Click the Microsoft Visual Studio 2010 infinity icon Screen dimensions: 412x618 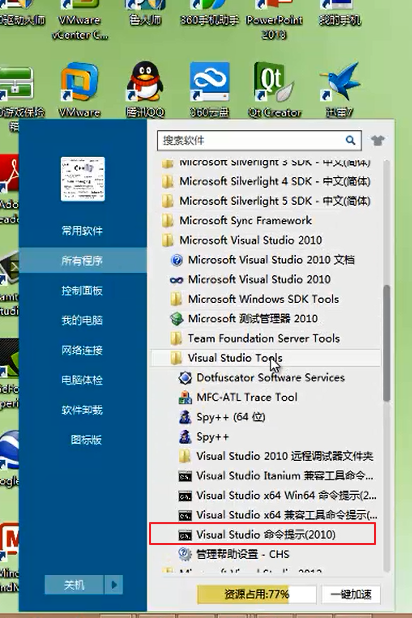click(177, 280)
